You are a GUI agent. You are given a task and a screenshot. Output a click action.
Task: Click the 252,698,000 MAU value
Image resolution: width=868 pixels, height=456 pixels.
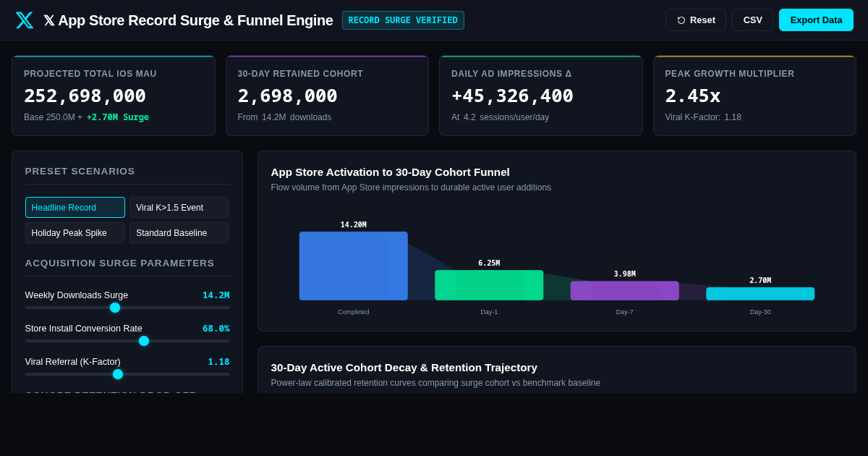[85, 96]
